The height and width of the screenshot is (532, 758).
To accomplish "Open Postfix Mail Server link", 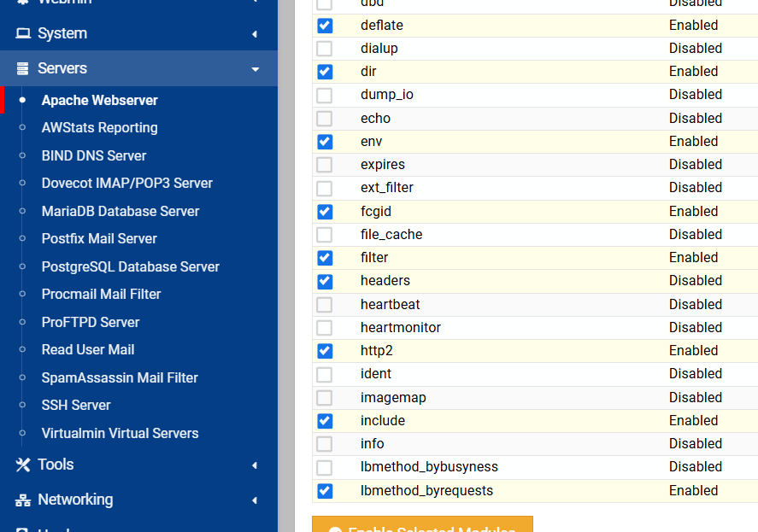I will coord(99,238).
